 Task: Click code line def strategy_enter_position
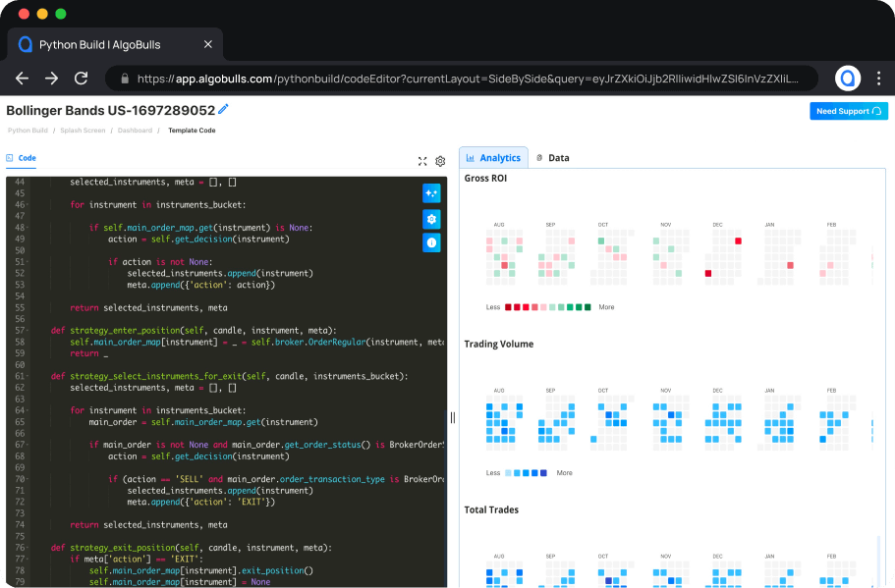tap(194, 330)
